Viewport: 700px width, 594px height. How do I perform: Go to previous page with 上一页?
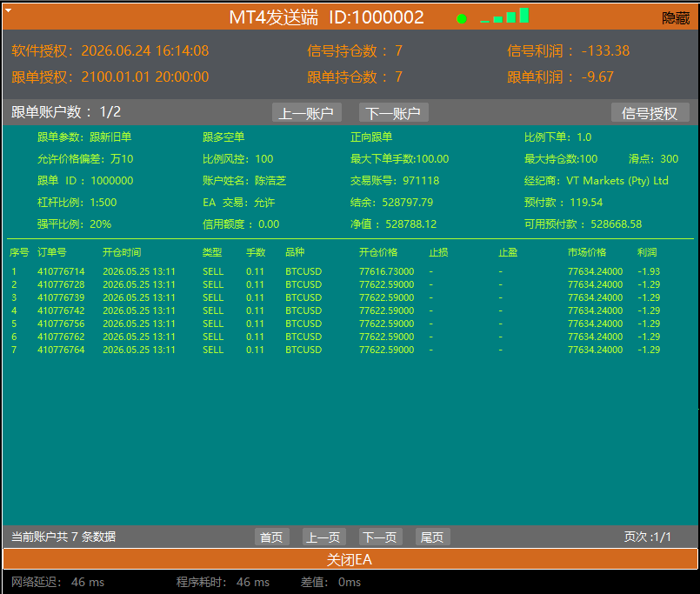point(323,537)
